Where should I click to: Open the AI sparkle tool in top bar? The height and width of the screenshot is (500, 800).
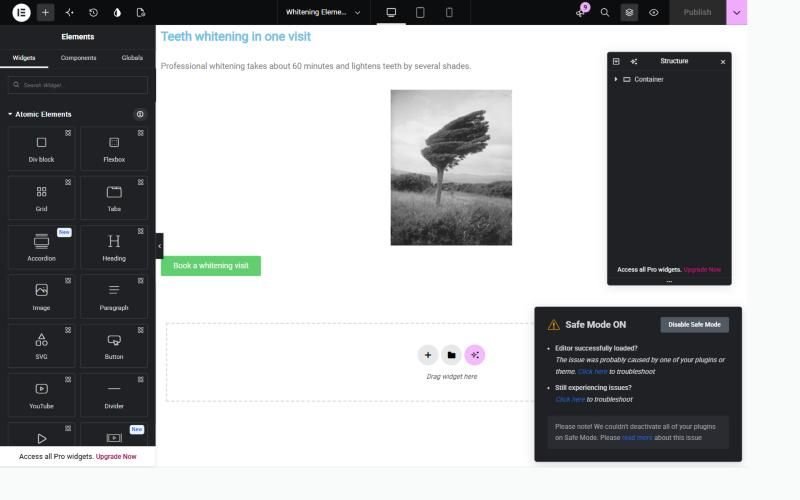[69, 12]
